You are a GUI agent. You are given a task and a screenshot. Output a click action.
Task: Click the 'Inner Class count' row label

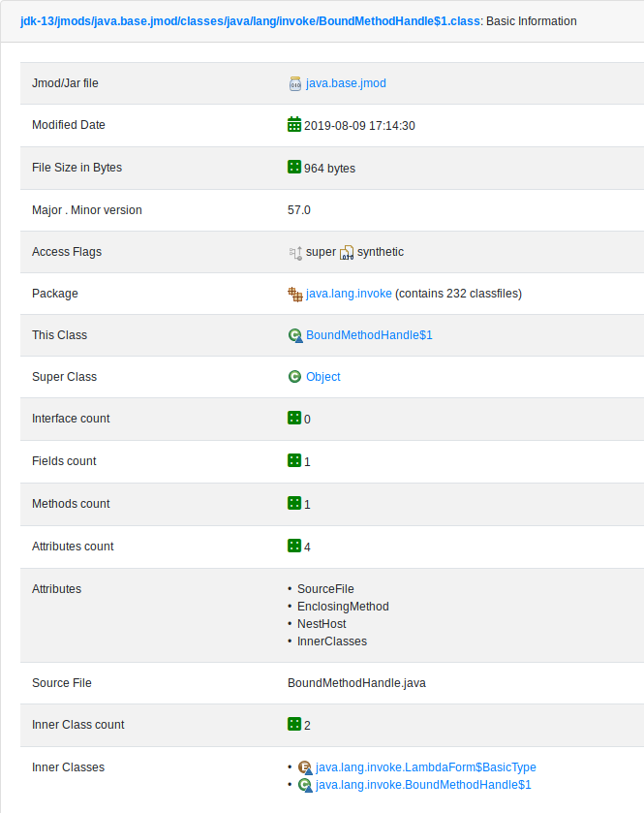tap(78, 725)
